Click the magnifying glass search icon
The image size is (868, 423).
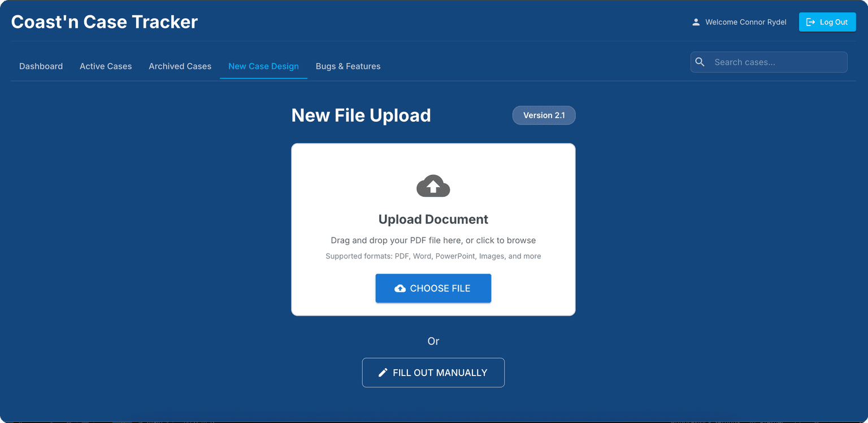(x=700, y=62)
